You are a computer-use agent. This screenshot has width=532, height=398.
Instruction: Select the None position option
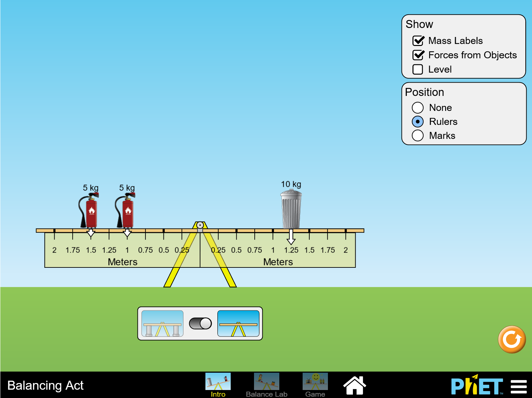(x=417, y=108)
